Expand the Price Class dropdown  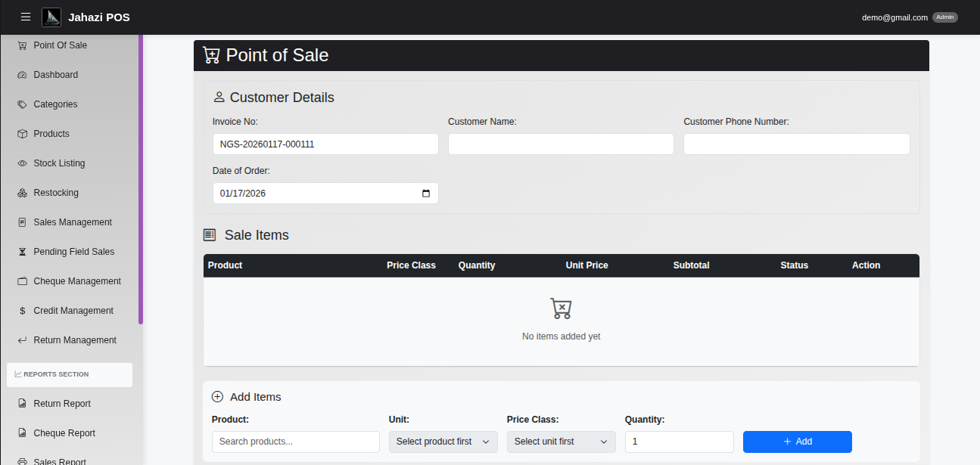click(x=561, y=442)
